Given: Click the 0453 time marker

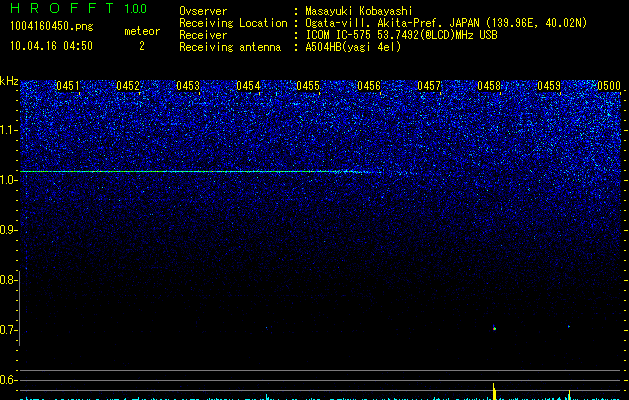Looking at the screenshot, I should point(188,86).
